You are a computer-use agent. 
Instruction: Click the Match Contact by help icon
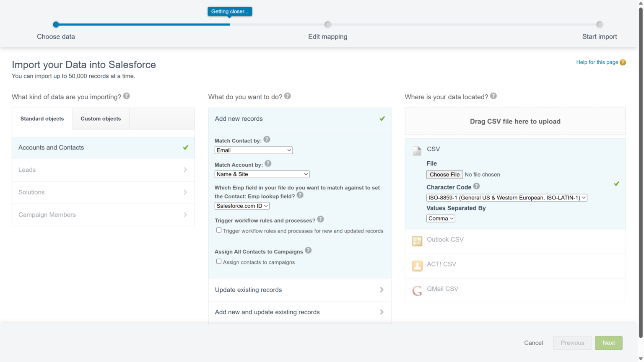click(x=267, y=140)
